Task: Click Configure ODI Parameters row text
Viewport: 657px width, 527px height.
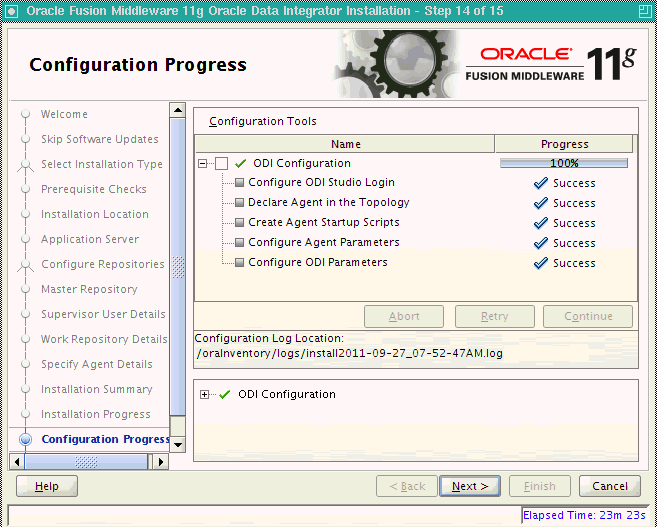Action: (x=318, y=263)
